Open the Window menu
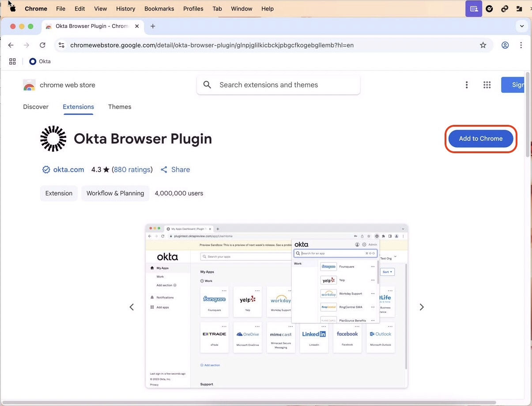The height and width of the screenshot is (406, 532). (242, 8)
